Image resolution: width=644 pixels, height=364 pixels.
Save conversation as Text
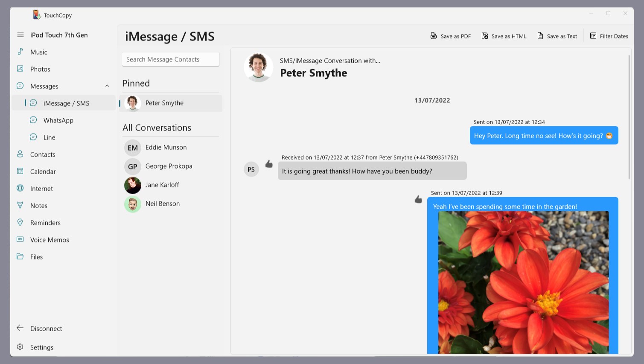pyautogui.click(x=557, y=36)
